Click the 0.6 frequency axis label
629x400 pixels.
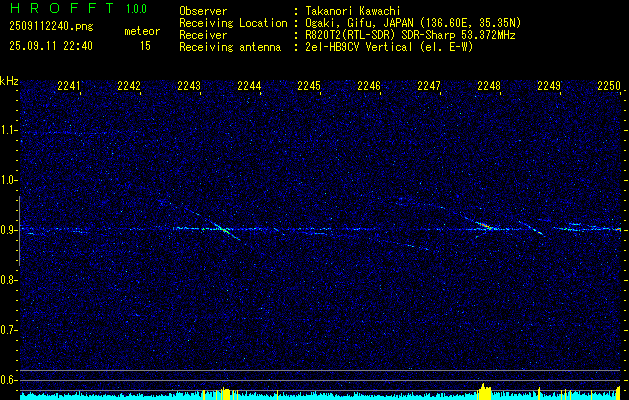(x=9, y=380)
